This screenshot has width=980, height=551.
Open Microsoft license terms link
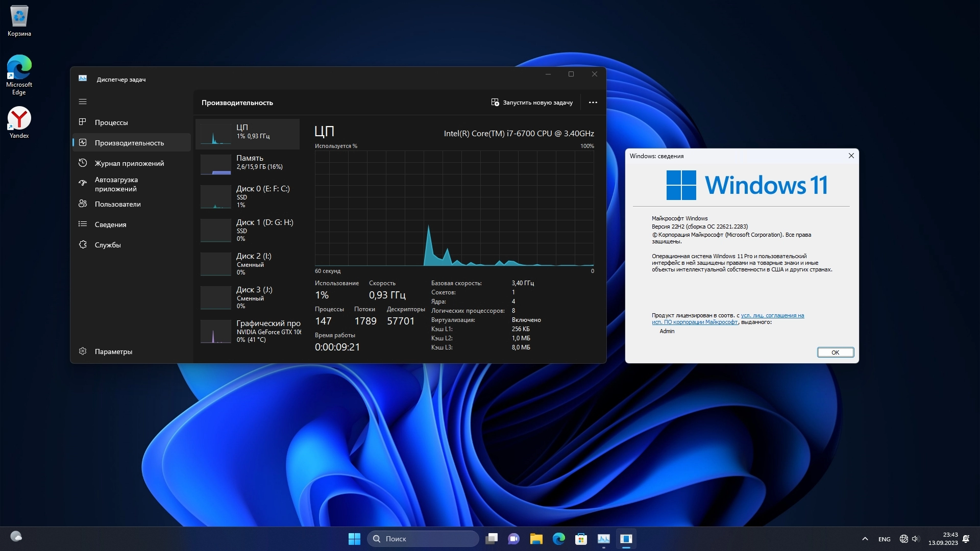click(x=772, y=316)
